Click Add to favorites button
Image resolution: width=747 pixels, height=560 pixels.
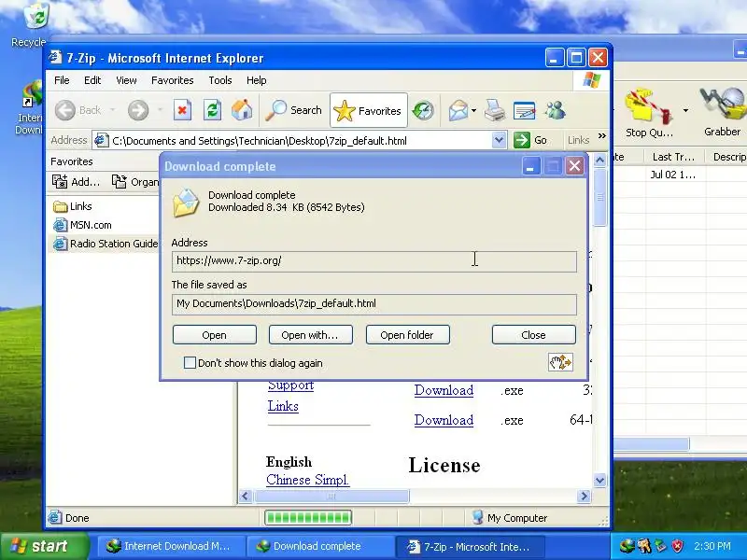tap(77, 181)
